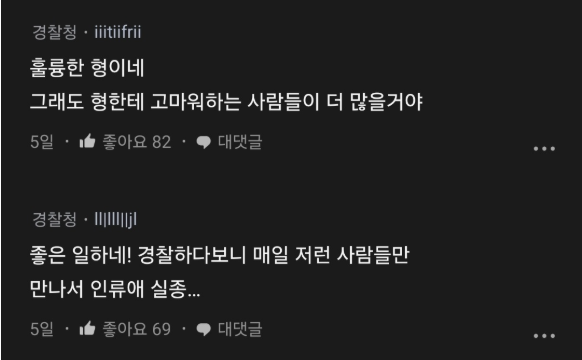Open the profile of user lljllllljjl

(115, 219)
